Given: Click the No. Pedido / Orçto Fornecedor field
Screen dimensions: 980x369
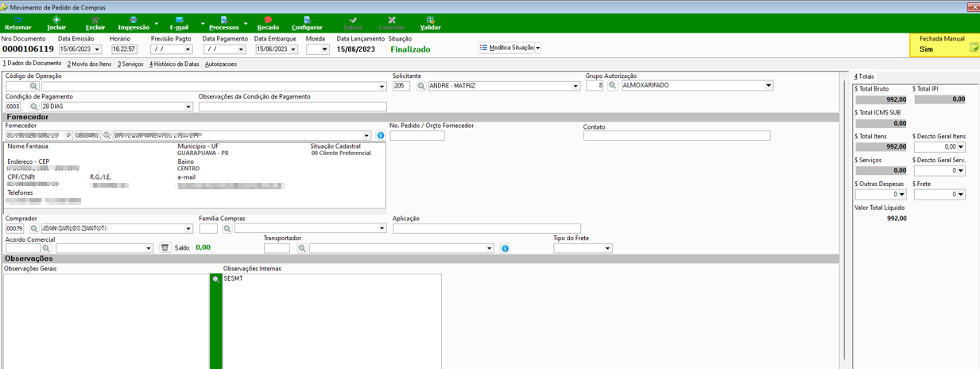Looking at the screenshot, I should point(416,136).
